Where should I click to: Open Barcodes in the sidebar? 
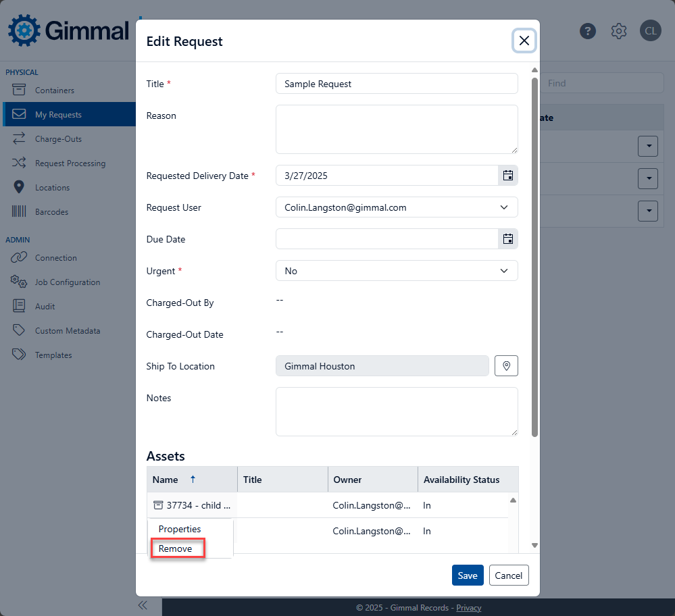click(x=51, y=212)
